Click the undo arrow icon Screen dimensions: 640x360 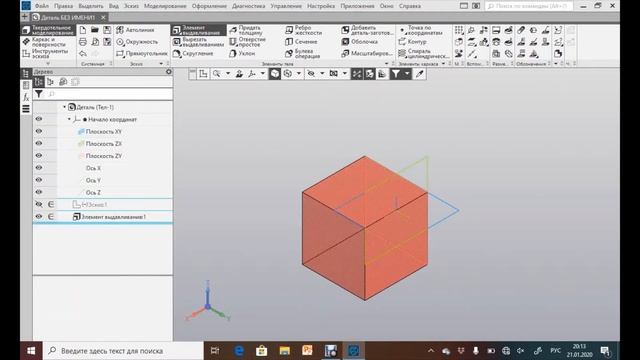pyautogui.click(x=83, y=53)
